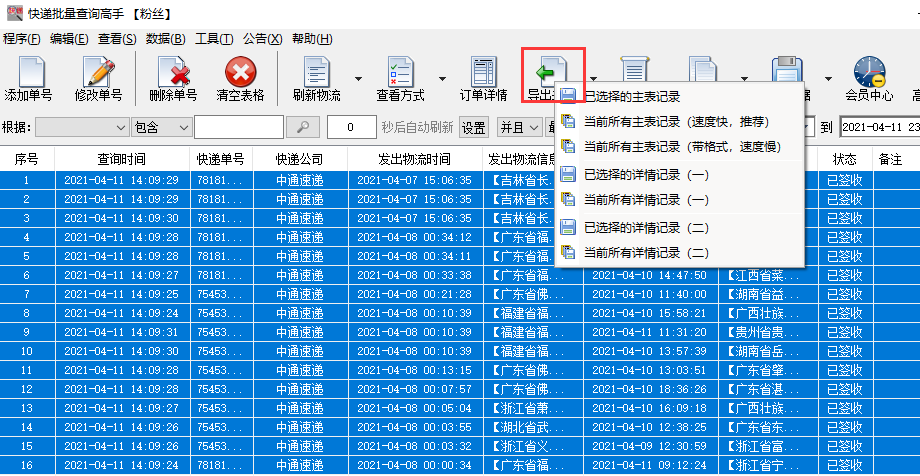The image size is (920, 476).
Task: Select row number 16 in 序号 column
Action: pyautogui.click(x=27, y=465)
